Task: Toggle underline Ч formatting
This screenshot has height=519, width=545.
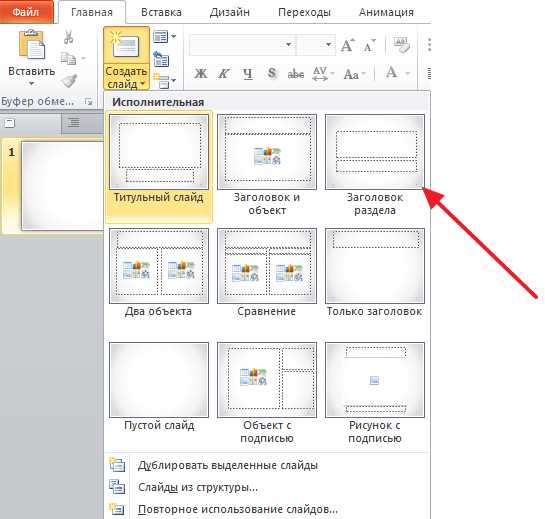Action: pyautogui.click(x=247, y=74)
